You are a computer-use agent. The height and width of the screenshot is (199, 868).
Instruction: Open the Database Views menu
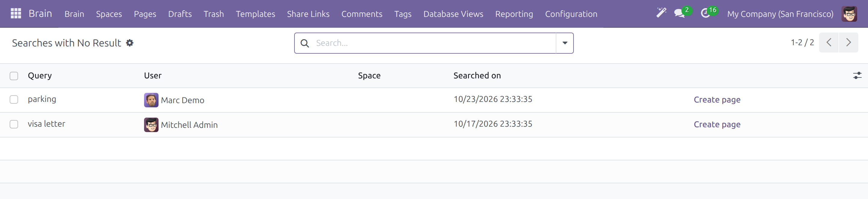pyautogui.click(x=453, y=14)
